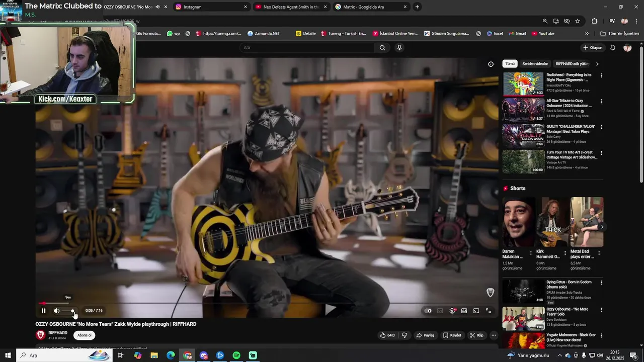Screen dimensions: 644x362
Task: Switch to the Neo Defeats Agent Smith tab
Action: 291,7
